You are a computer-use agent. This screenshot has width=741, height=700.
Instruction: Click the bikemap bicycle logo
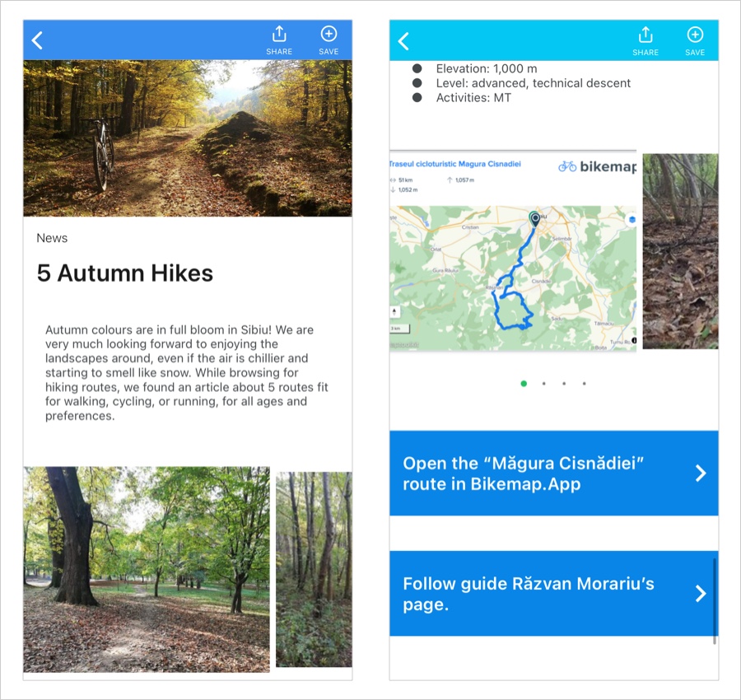tap(567, 166)
